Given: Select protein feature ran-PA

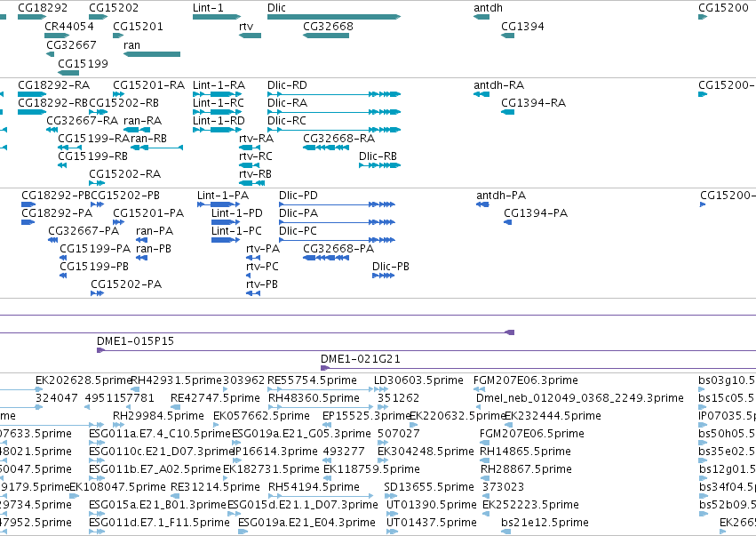Looking at the screenshot, I should tap(142, 240).
